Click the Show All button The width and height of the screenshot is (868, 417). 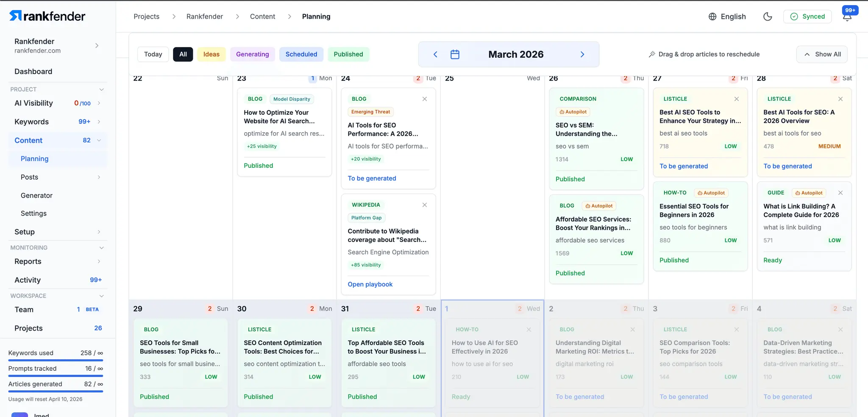tap(822, 54)
